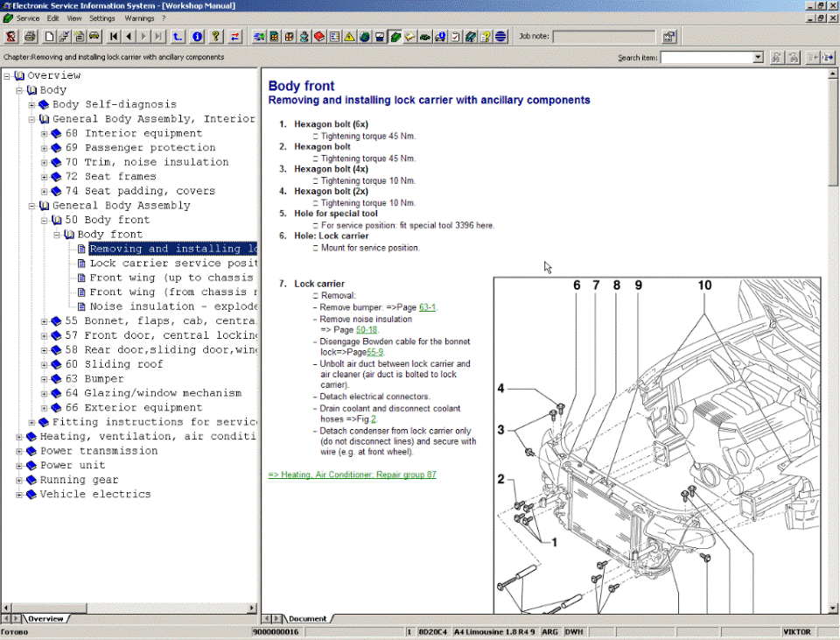Viewport: 840px width, 640px height.
Task: Open the Edit menu
Action: (x=52, y=18)
